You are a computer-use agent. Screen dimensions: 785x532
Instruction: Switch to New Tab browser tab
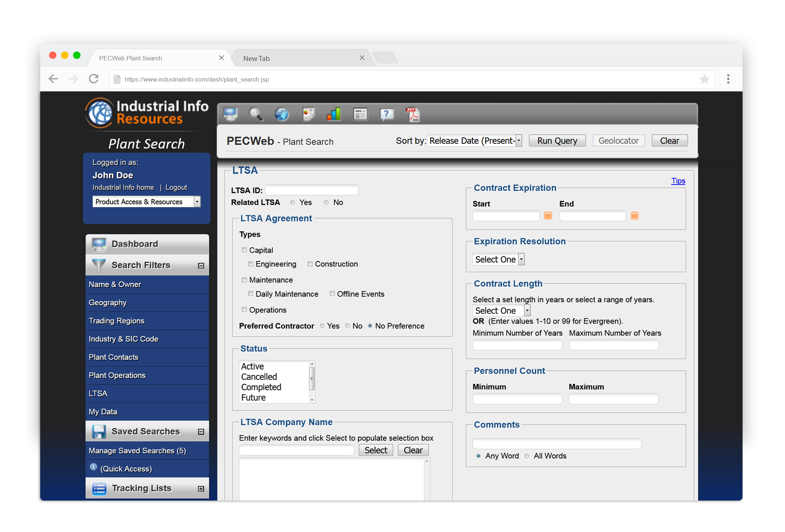point(304,58)
